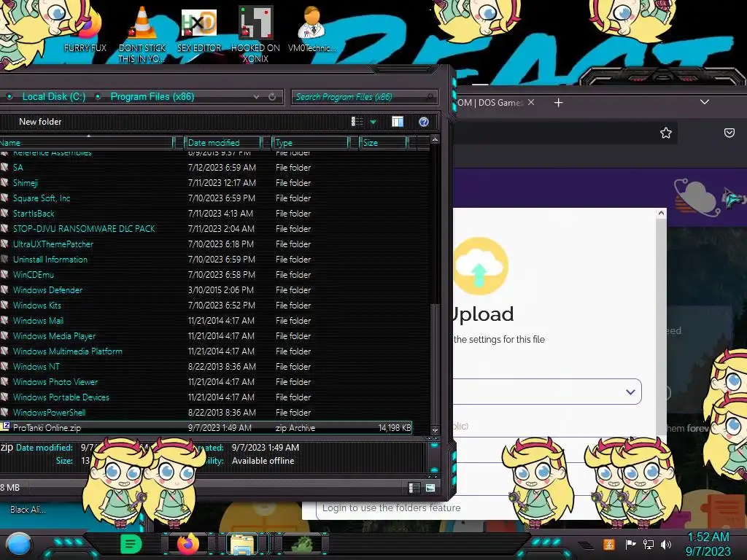
Task: Open the Firefox list all tabs chevron
Action: point(705,102)
